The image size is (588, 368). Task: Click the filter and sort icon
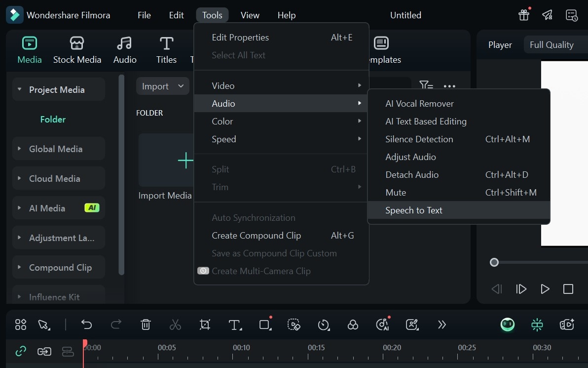click(x=426, y=85)
